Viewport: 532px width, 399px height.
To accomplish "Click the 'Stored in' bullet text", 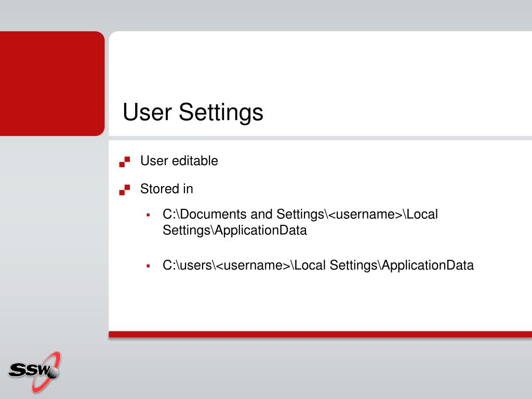I will [167, 189].
